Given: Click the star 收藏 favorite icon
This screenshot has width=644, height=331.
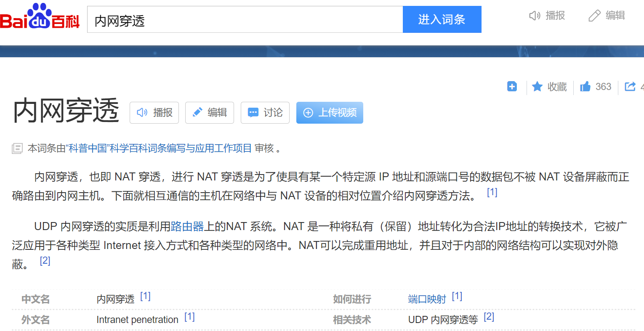Looking at the screenshot, I should (x=537, y=87).
